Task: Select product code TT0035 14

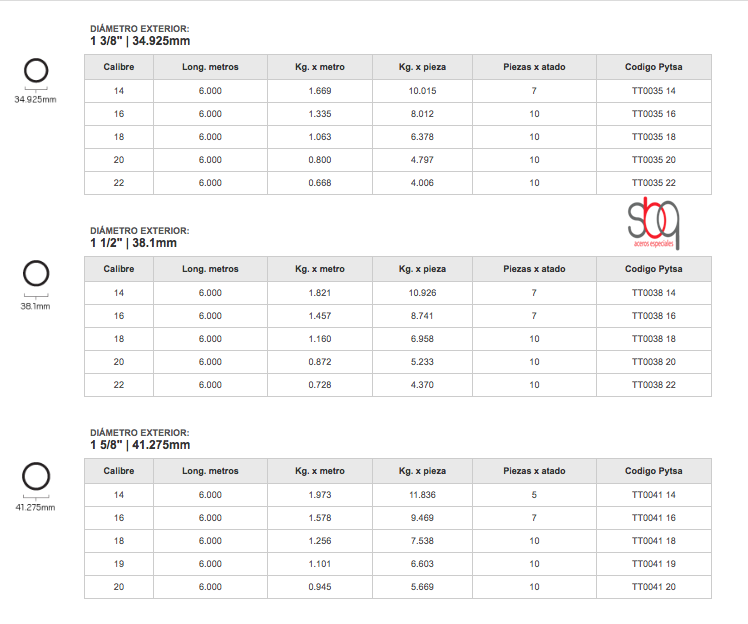Action: pyautogui.click(x=654, y=92)
